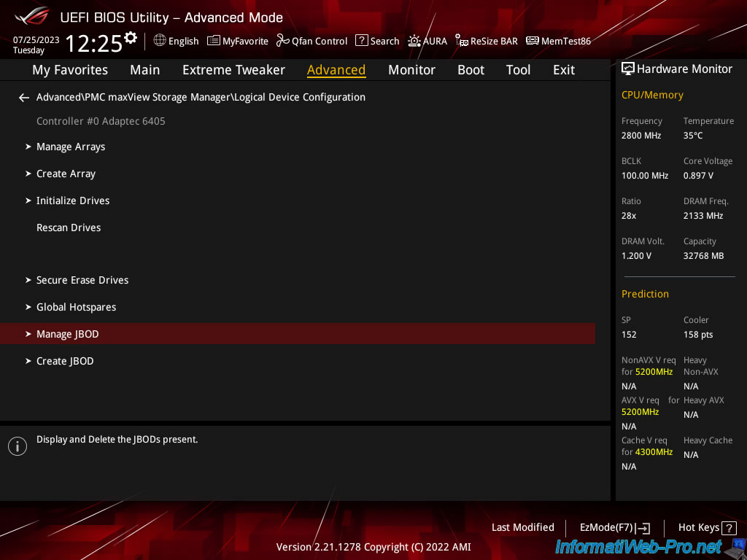747x560 pixels.
Task: Open Global Hotspares entry
Action: [x=76, y=307]
